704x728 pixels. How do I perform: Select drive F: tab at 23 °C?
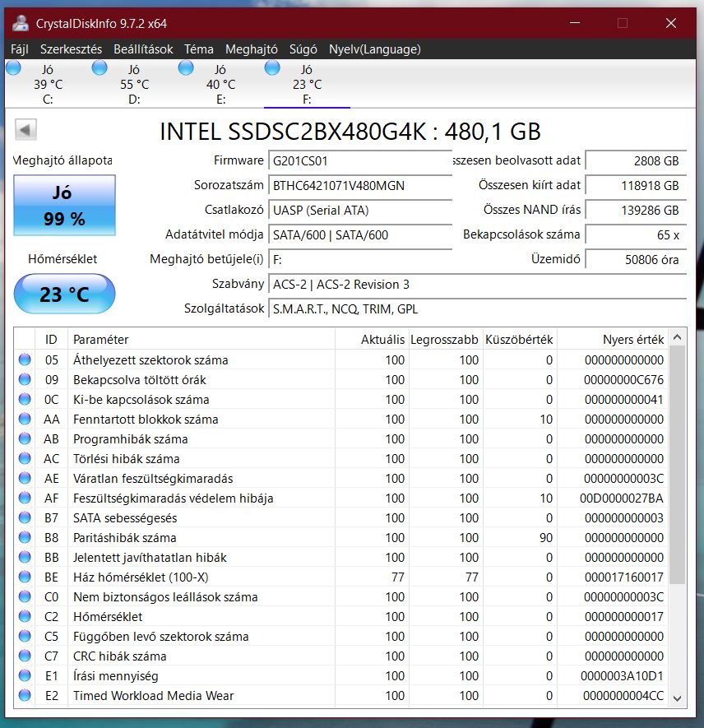(x=307, y=84)
